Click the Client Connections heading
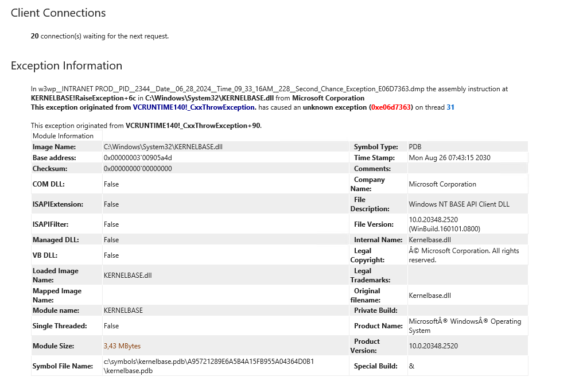The width and height of the screenshot is (583, 392). [59, 13]
